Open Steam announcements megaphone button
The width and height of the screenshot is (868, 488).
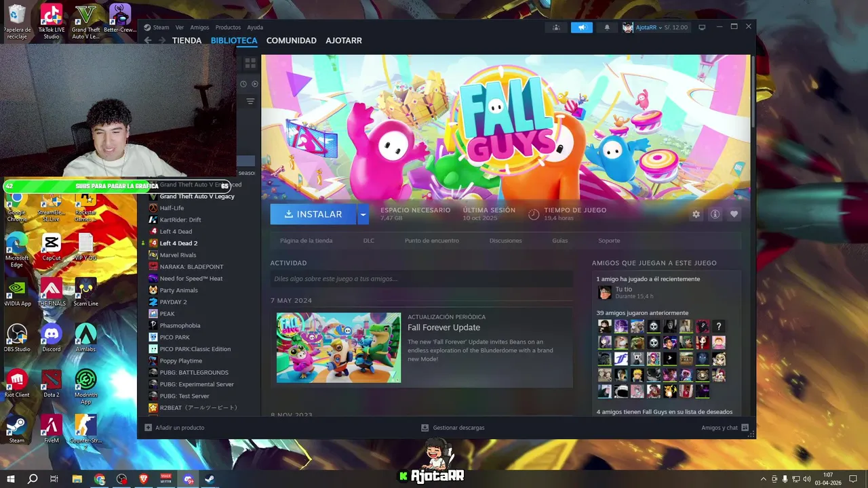click(x=581, y=28)
